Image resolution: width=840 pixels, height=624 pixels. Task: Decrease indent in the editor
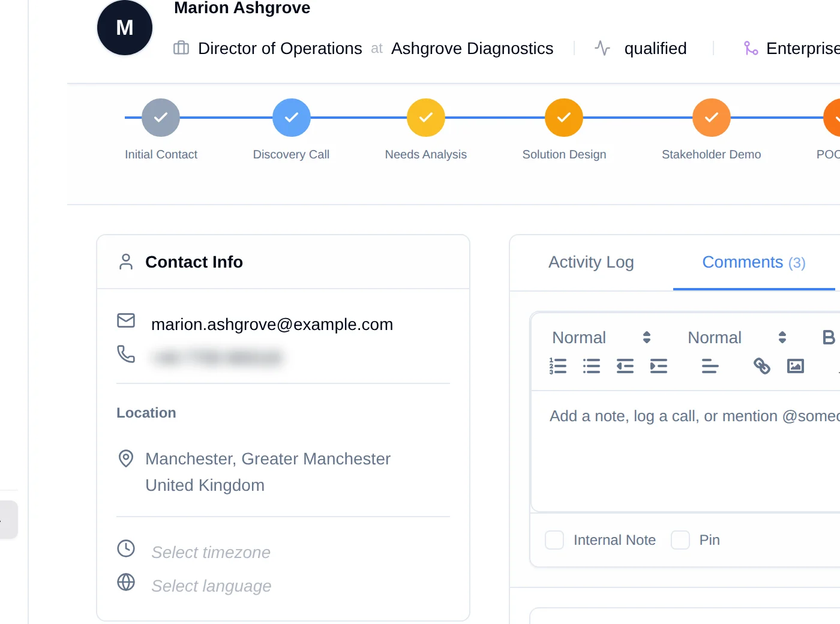point(625,366)
